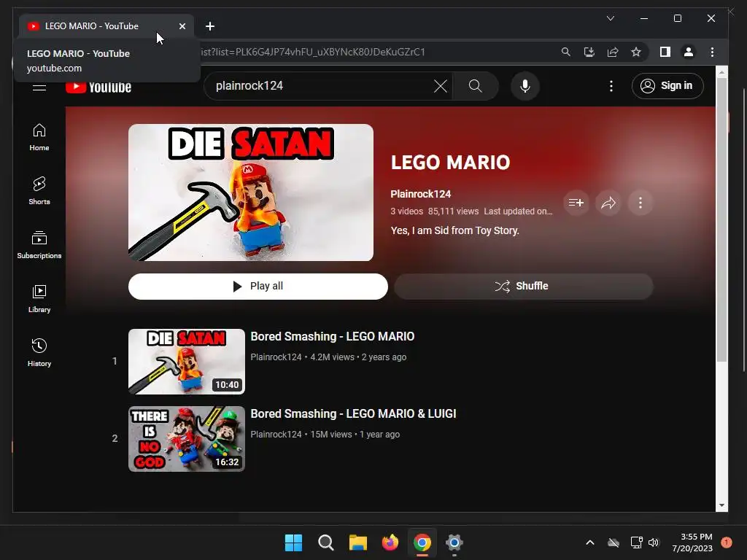Click Plainrock124 under the 4.2M views video
The image size is (747, 560).
click(276, 357)
